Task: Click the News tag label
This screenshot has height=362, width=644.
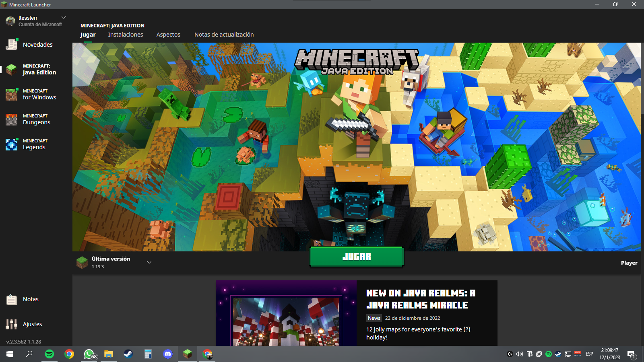Action: point(374,318)
